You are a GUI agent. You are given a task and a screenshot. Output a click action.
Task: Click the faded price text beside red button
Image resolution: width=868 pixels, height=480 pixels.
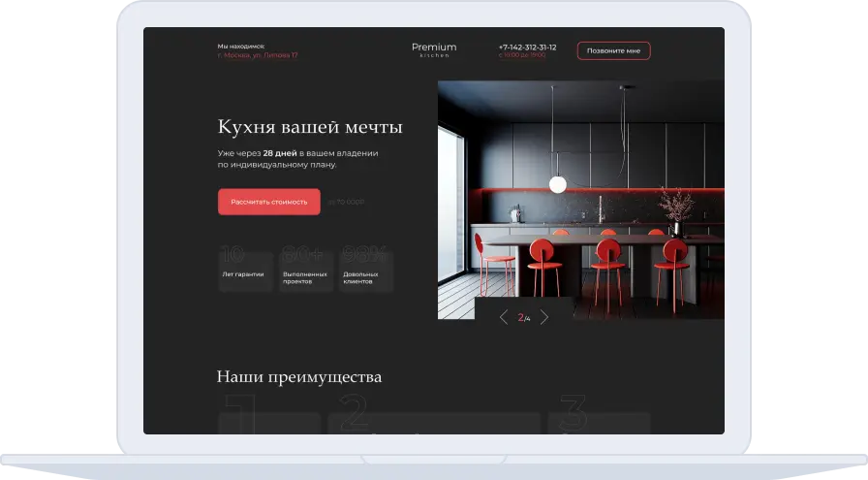click(346, 202)
